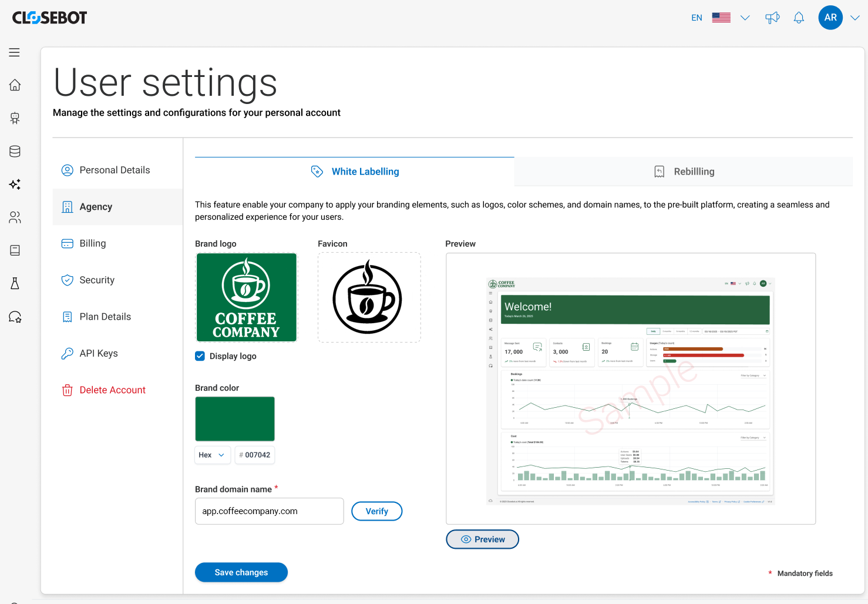The image size is (868, 604).
Task: Click the Rebilling receipt icon
Action: [660, 172]
